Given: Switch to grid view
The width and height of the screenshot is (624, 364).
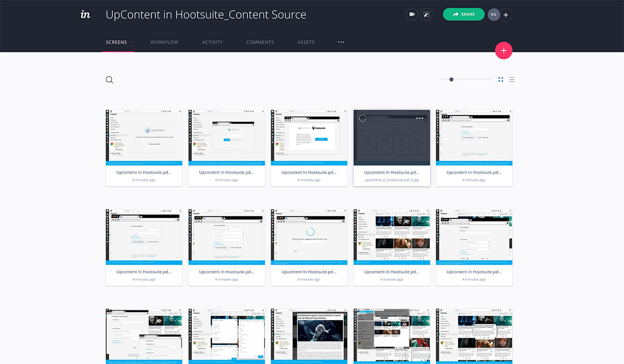Looking at the screenshot, I should point(501,80).
